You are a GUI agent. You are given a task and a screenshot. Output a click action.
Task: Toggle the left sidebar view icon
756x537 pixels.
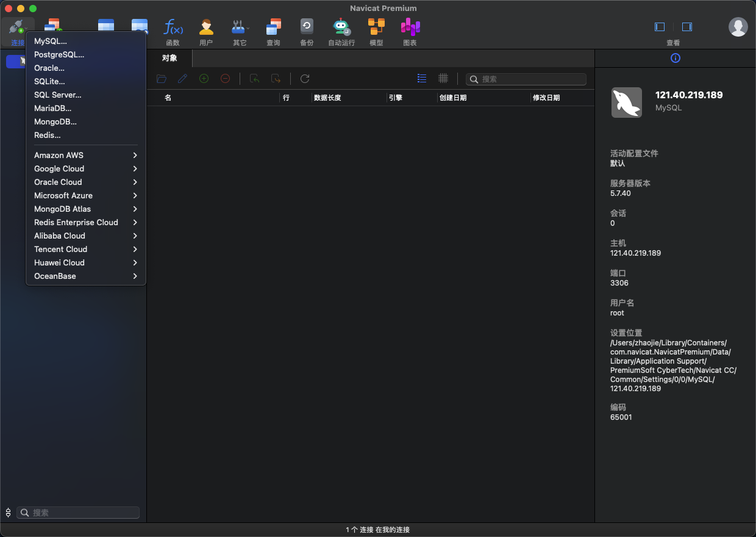tap(660, 27)
